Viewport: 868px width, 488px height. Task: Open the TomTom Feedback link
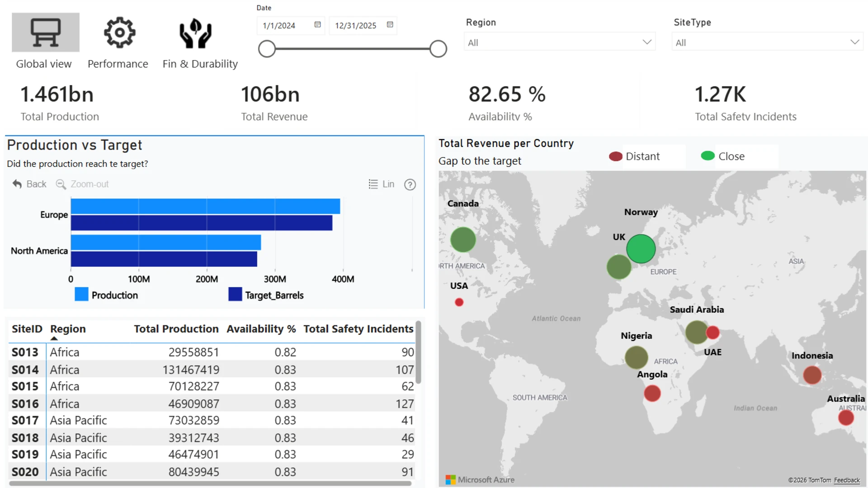(847, 480)
